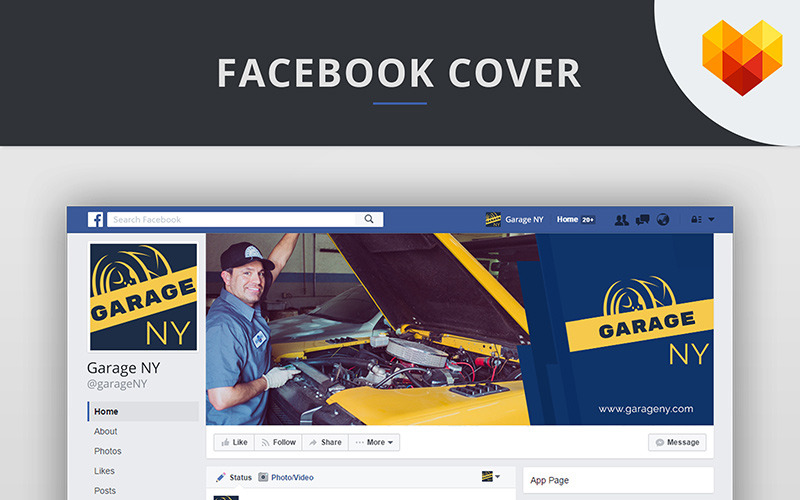Focus the Search Facebook input field
This screenshot has height=500, width=800.
tap(245, 219)
